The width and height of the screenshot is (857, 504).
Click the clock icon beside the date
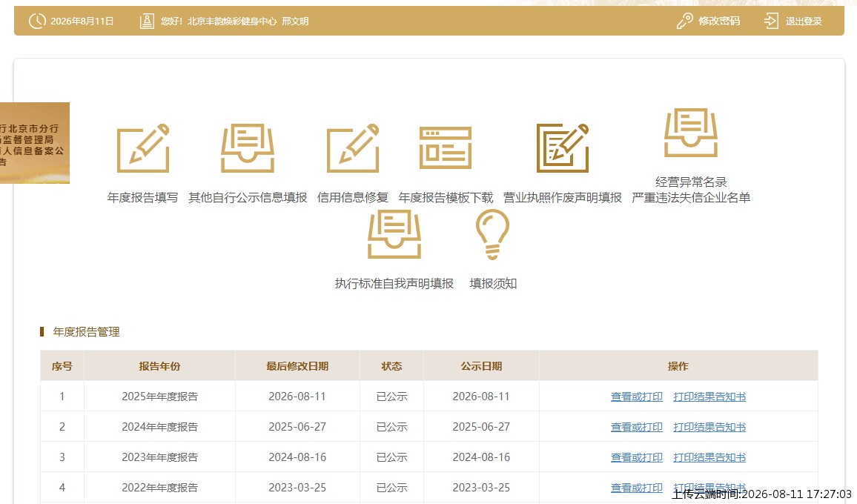(x=37, y=21)
